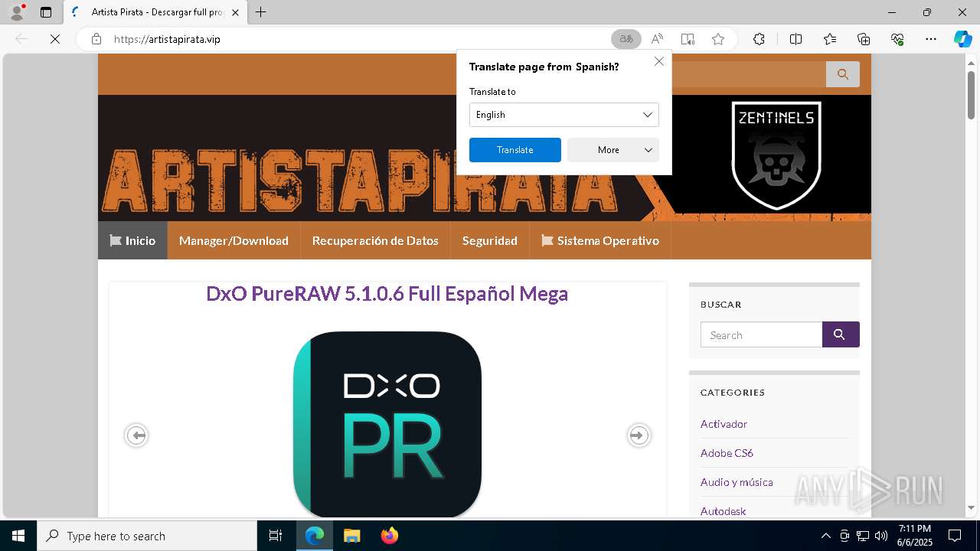
Task: Close the translate popup
Action: (x=658, y=61)
